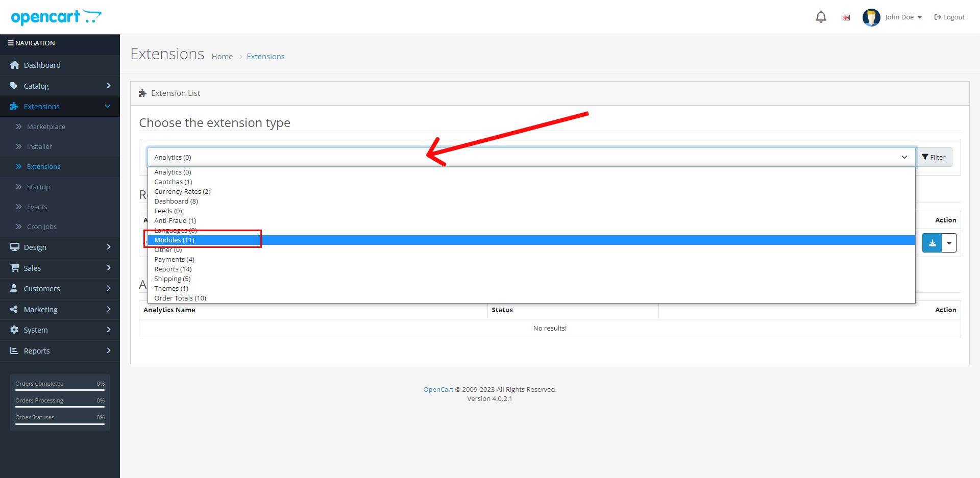Click the Reports chart icon
The width and height of the screenshot is (980, 478).
click(x=14, y=350)
